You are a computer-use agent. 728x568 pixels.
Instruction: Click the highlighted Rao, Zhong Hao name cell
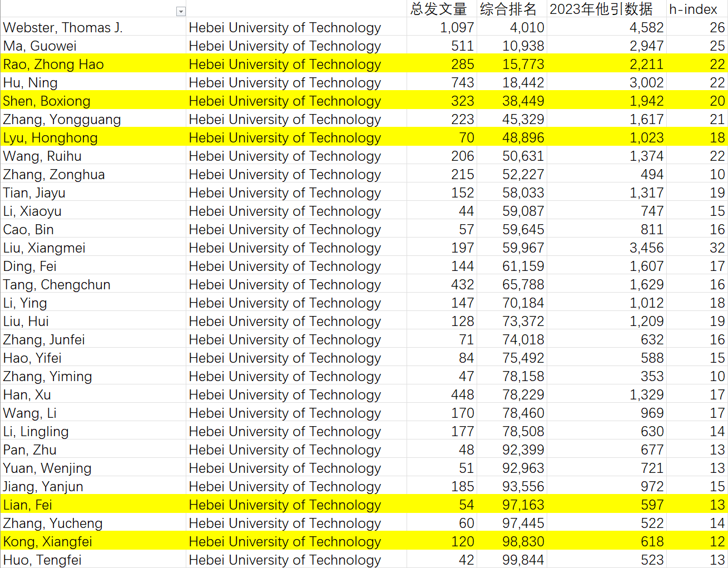(x=53, y=65)
